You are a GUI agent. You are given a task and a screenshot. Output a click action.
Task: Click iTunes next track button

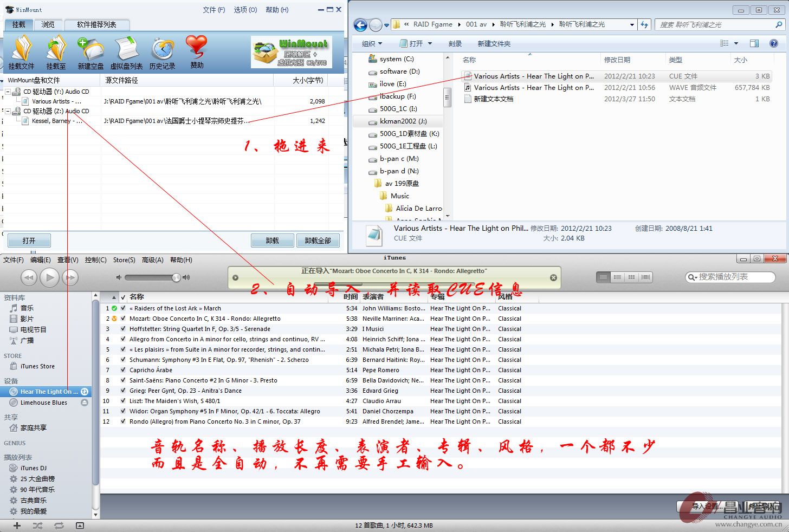(70, 277)
